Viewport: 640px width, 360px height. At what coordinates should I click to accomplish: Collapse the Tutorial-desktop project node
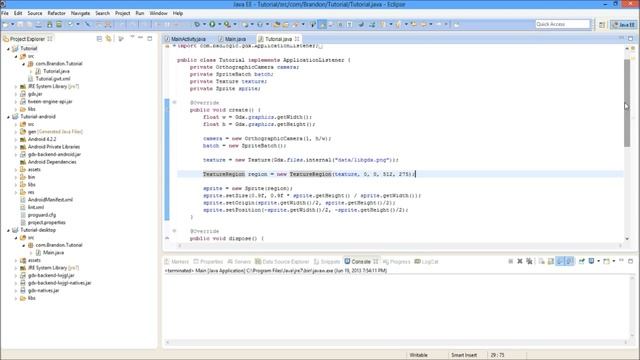[8, 230]
